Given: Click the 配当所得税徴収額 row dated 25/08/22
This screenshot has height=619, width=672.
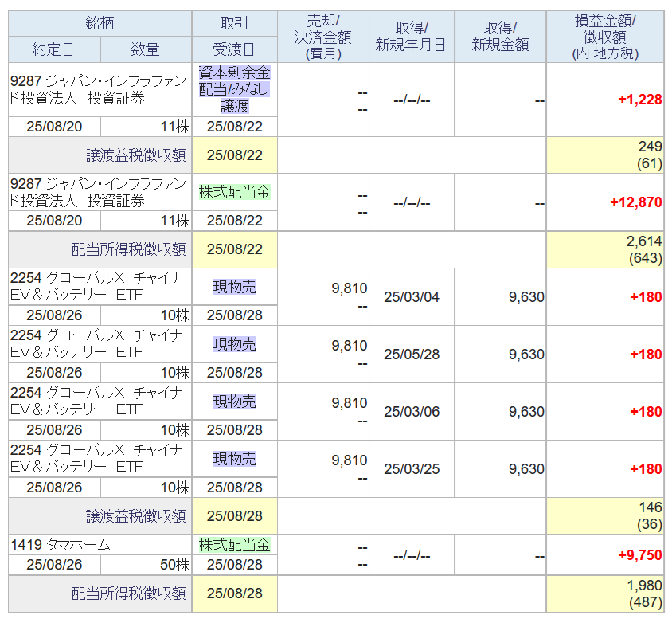Looking at the screenshot, I should coord(336,249).
